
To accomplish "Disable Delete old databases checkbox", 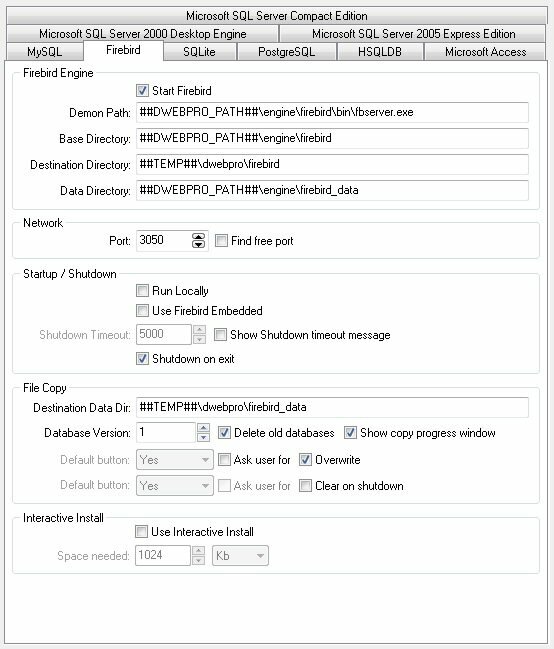I will pyautogui.click(x=224, y=433).
